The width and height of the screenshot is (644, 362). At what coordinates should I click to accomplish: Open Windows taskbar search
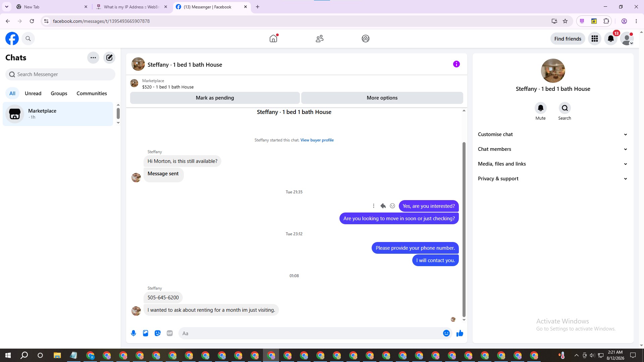[24, 355]
